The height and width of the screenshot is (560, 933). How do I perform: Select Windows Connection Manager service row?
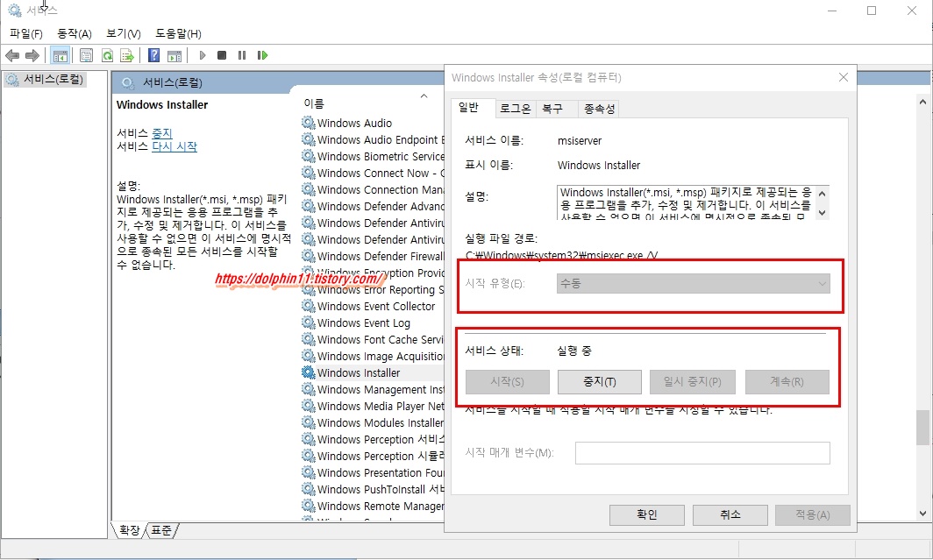coord(373,189)
